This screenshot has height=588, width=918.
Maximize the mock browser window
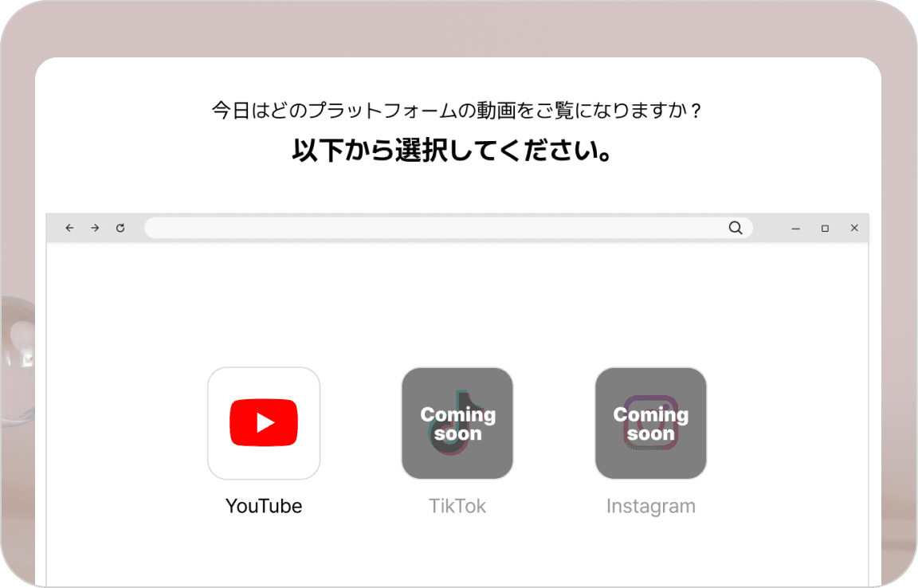tap(825, 229)
